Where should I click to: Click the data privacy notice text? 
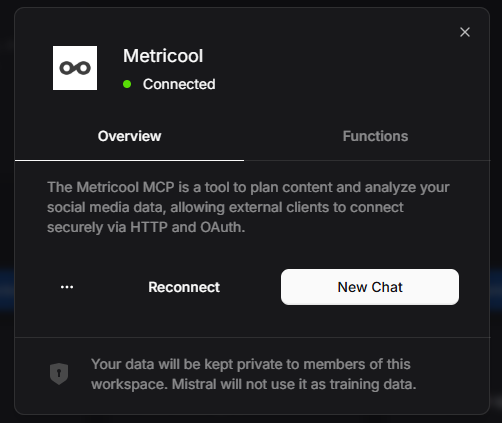(254, 374)
